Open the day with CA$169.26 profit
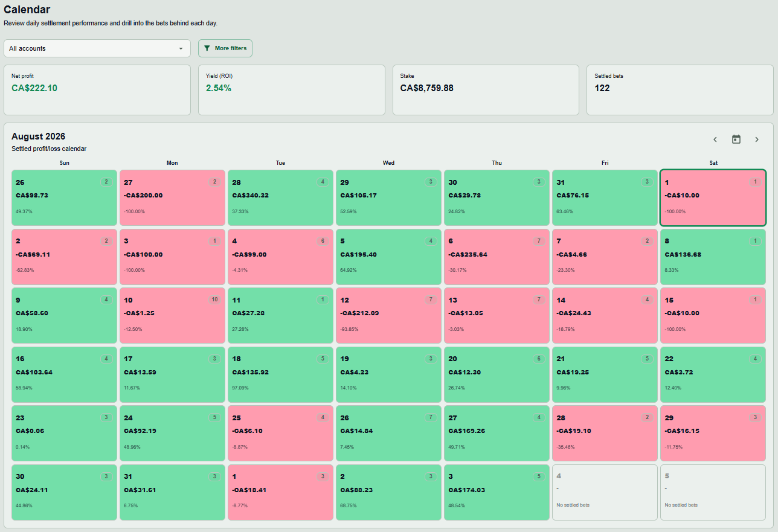778x532 pixels. (497, 434)
